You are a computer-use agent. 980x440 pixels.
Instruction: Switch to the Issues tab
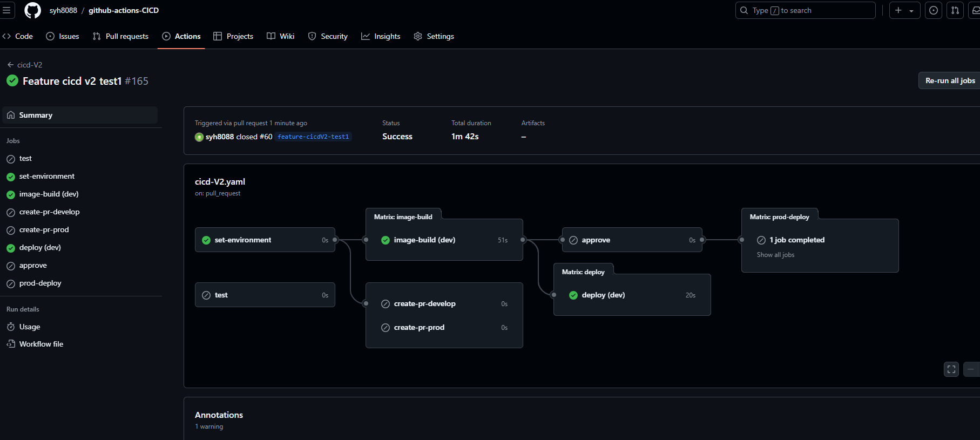pyautogui.click(x=63, y=36)
